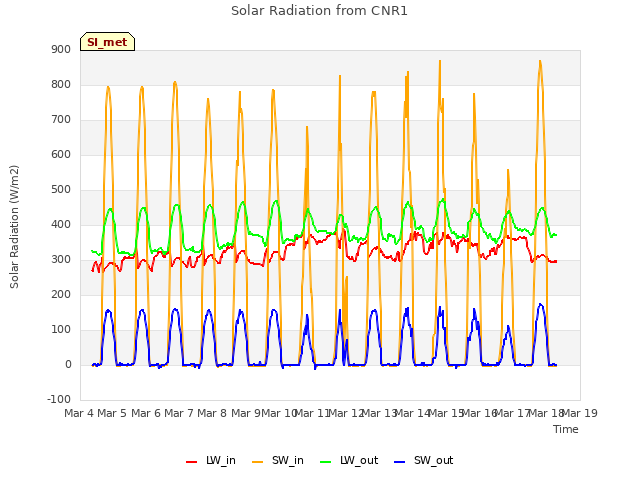Click the 600 y-axis tick label
The width and height of the screenshot is (640, 480).
pyautogui.click(x=61, y=155)
